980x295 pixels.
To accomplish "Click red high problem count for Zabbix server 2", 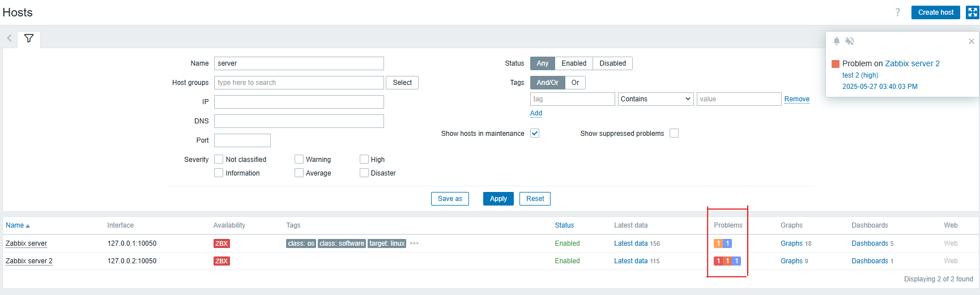I will 718,261.
